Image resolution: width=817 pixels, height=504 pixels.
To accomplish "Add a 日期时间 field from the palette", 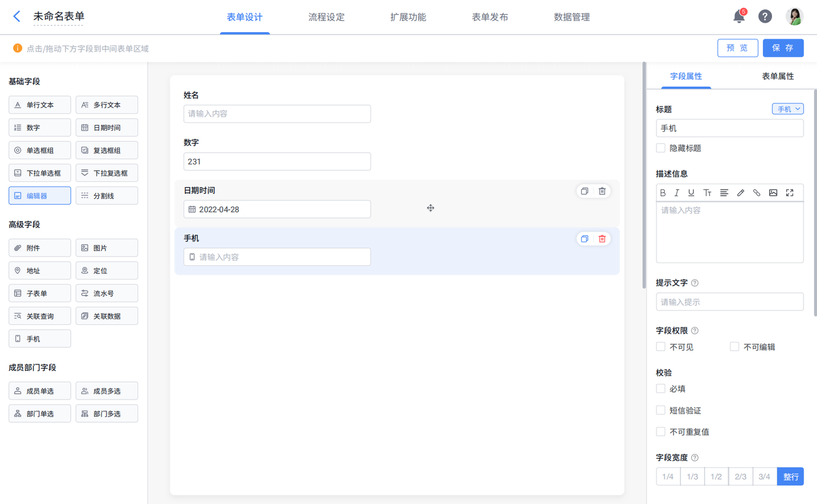I will pyautogui.click(x=107, y=127).
